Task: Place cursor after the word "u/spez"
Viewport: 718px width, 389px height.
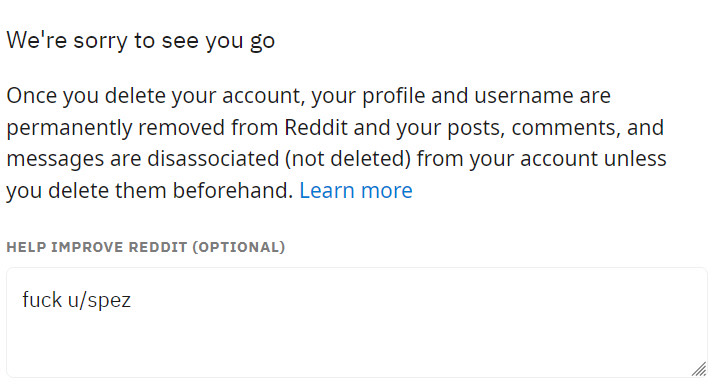Action: coord(132,300)
